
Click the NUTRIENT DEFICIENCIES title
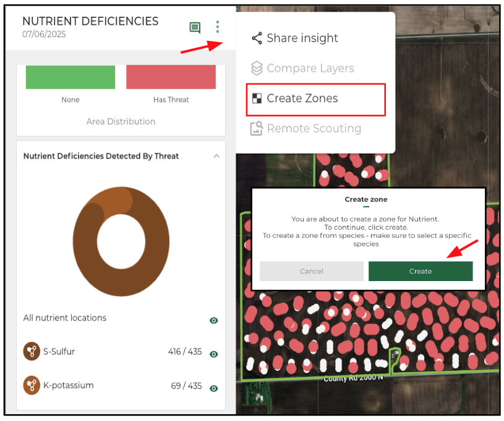coord(90,21)
